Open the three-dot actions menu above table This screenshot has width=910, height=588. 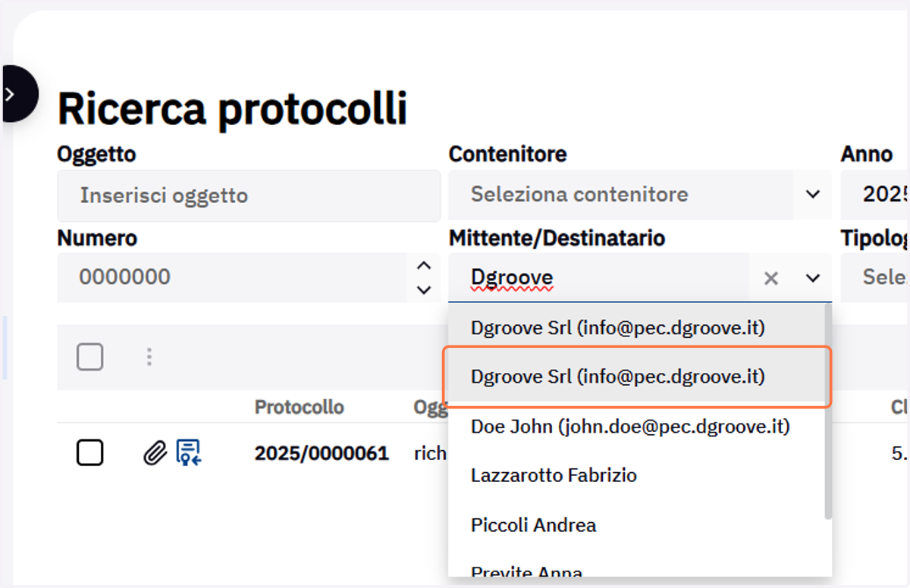[x=149, y=357]
